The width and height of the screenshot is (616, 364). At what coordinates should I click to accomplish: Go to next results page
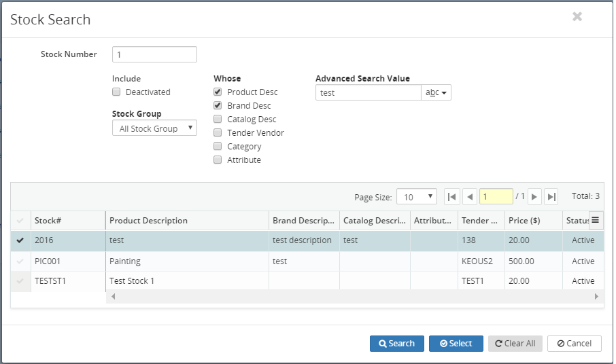click(x=534, y=197)
